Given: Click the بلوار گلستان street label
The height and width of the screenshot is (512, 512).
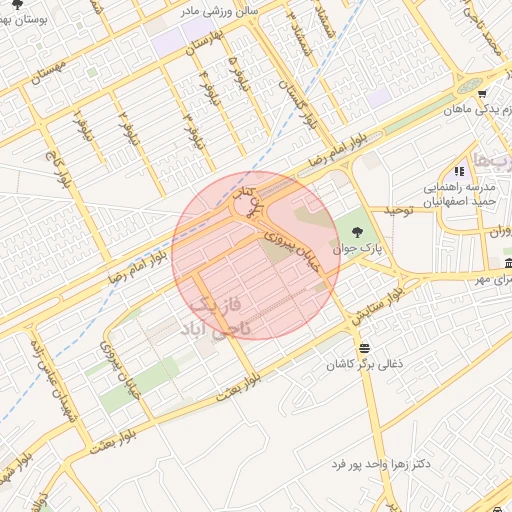Looking at the screenshot, I should click(x=298, y=104).
